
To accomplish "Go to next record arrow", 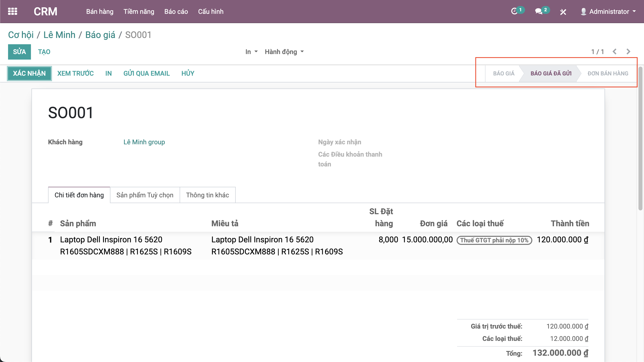I will (628, 52).
